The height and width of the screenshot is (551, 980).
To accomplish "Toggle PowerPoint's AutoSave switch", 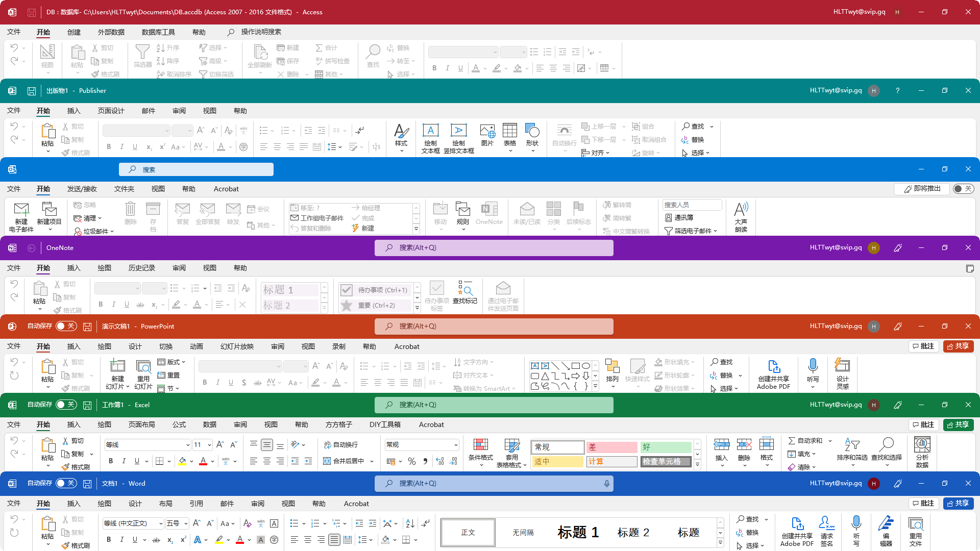I will pos(66,326).
